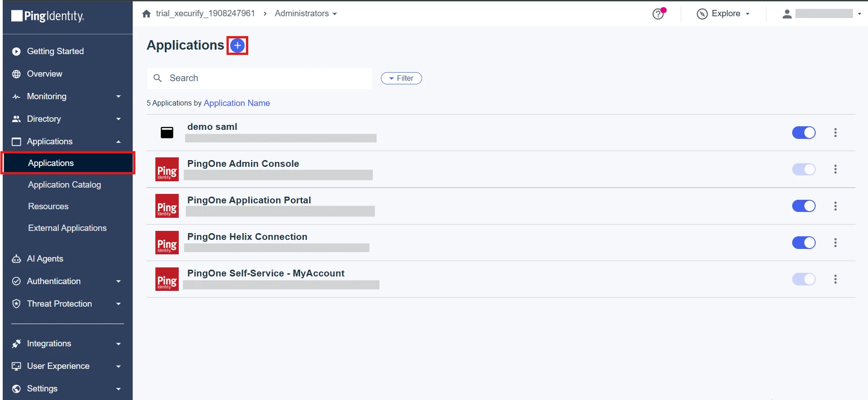The height and width of the screenshot is (400, 868).
Task: Open PingOne Admin Console application name
Action: 243,164
